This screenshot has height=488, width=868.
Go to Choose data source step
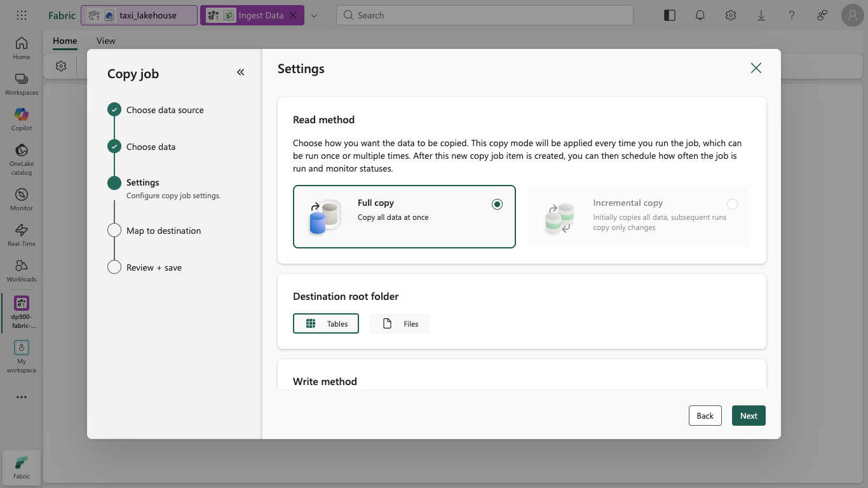(165, 110)
